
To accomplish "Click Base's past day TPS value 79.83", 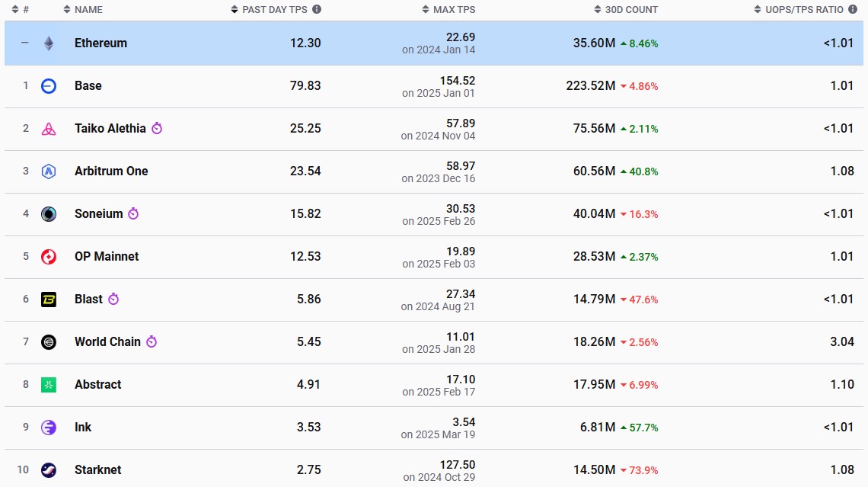I will [305, 86].
